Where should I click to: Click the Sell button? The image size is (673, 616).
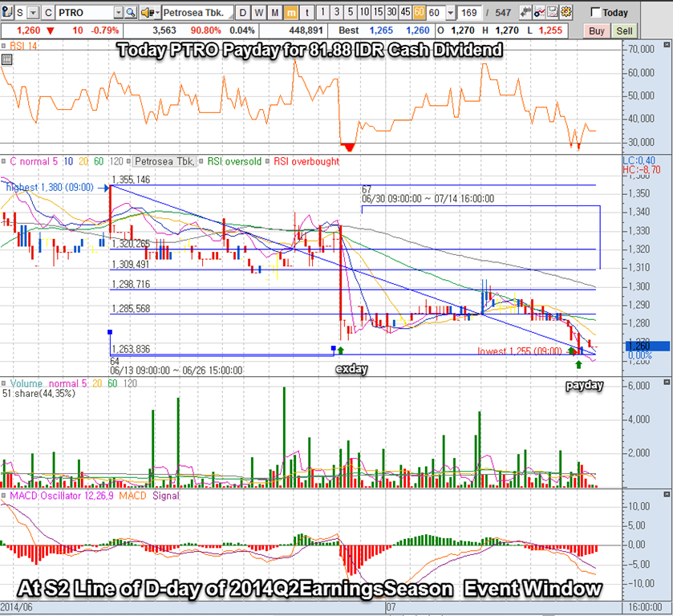pos(624,31)
